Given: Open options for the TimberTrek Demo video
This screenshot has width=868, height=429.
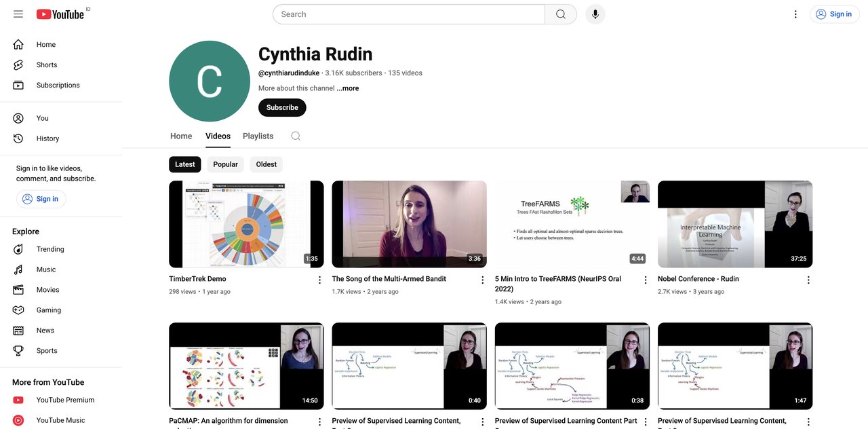Looking at the screenshot, I should (x=319, y=279).
